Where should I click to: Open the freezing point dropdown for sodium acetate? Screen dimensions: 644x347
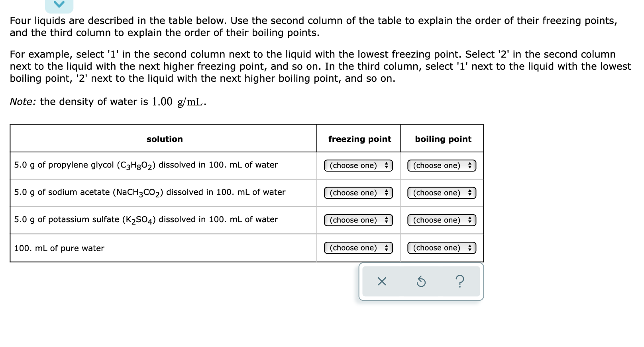coord(357,193)
